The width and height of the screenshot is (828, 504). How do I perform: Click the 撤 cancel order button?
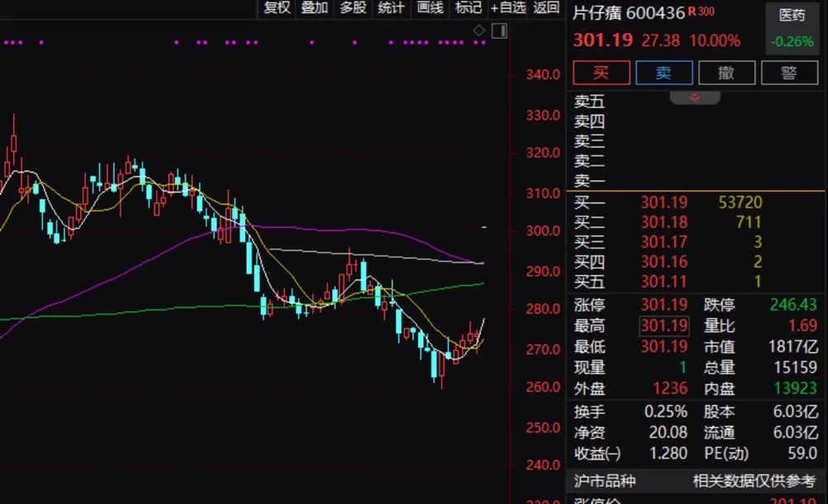click(x=727, y=72)
